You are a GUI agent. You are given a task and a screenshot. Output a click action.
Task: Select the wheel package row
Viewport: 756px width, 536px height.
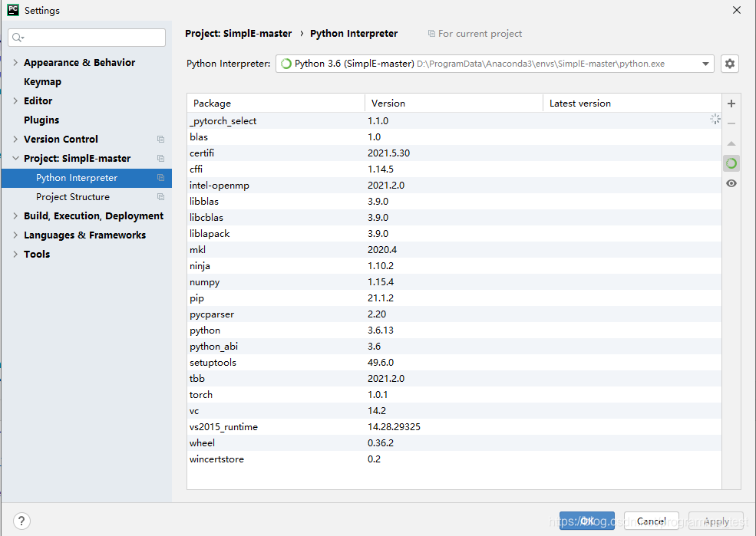pos(454,443)
